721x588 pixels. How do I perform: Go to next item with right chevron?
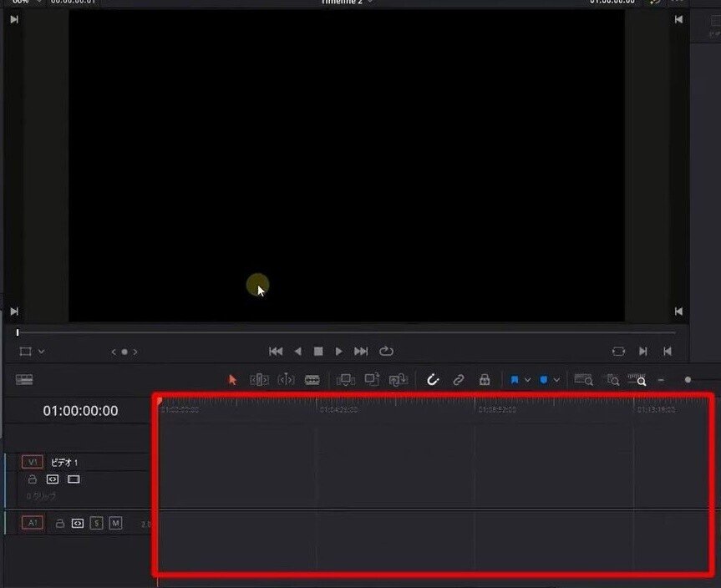point(135,352)
